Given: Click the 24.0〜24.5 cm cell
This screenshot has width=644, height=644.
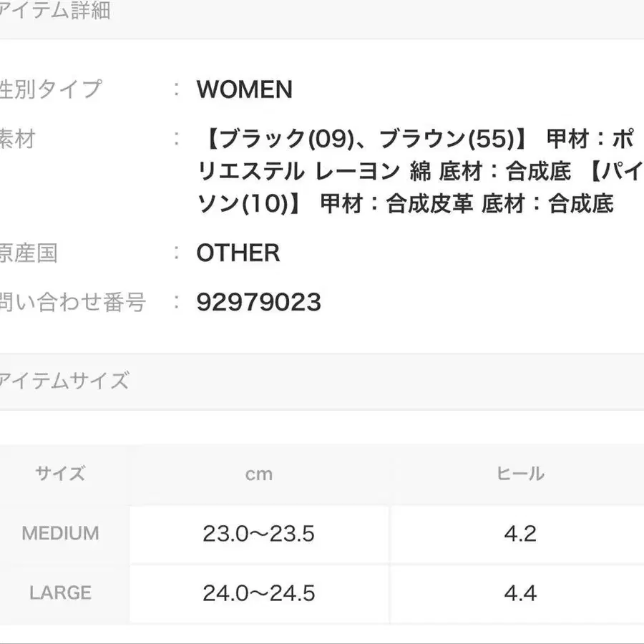Looking at the screenshot, I should [258, 593].
